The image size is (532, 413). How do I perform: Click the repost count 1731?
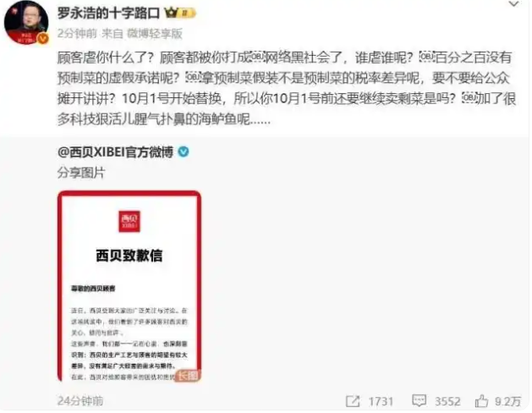click(x=381, y=402)
